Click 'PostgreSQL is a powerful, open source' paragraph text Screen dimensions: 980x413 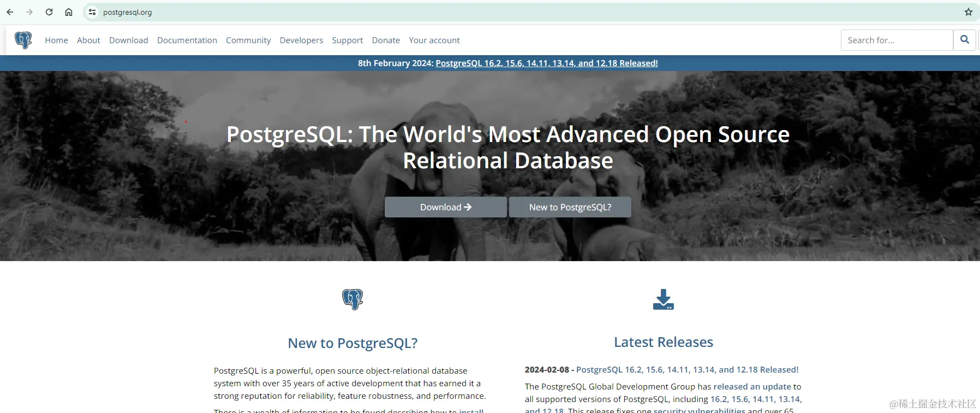(350, 383)
